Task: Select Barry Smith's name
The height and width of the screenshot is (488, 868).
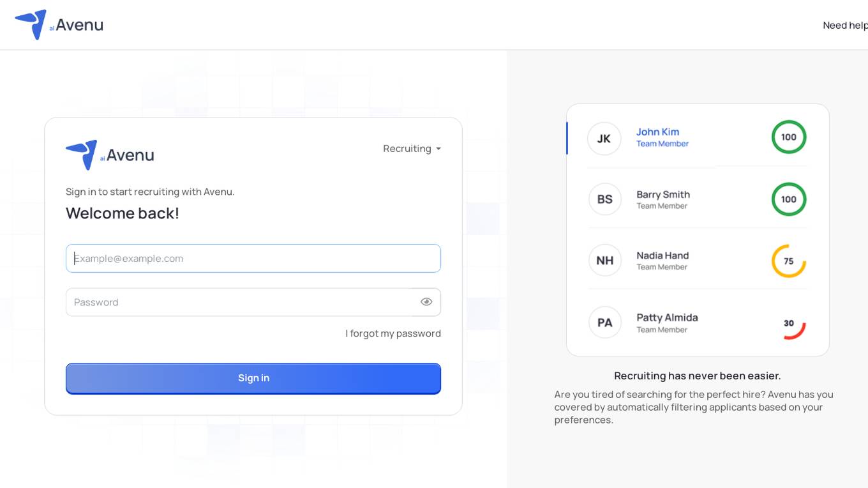Action: click(663, 195)
